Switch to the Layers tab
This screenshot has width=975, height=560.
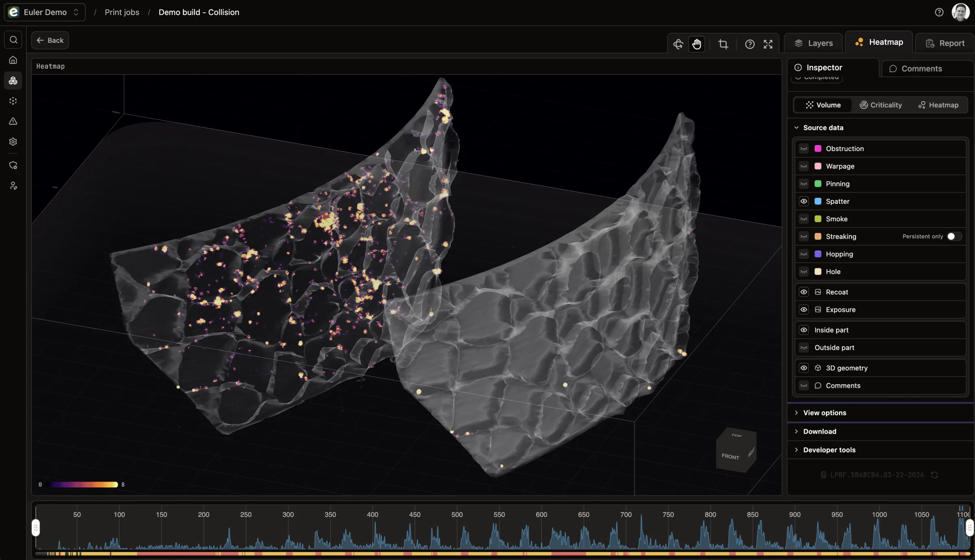point(813,43)
